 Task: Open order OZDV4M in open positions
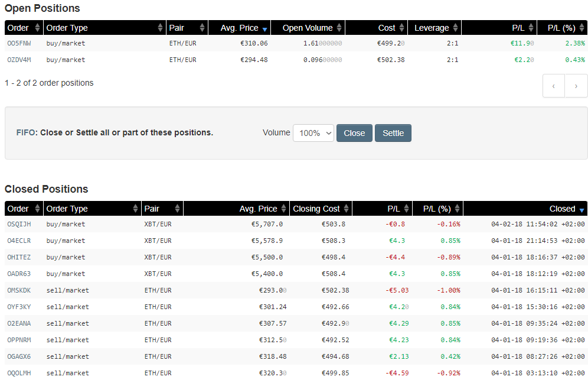click(x=19, y=60)
